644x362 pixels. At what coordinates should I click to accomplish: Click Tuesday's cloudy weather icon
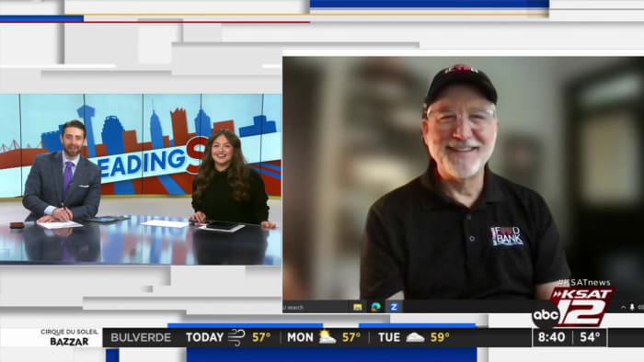click(415, 337)
